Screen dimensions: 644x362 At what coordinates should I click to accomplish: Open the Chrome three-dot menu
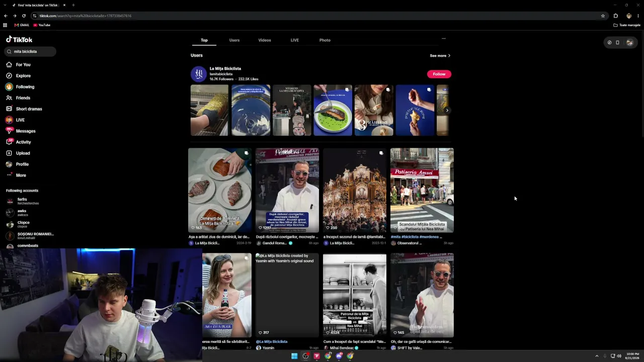point(638,16)
